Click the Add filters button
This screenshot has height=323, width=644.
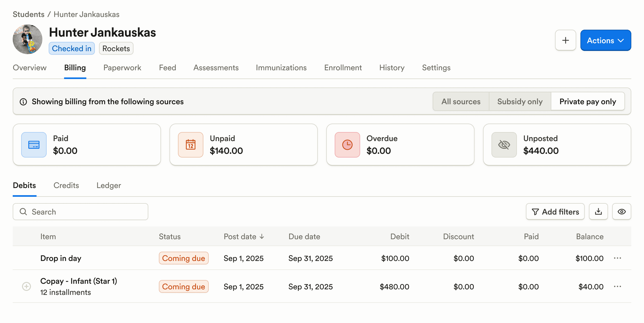[555, 212]
